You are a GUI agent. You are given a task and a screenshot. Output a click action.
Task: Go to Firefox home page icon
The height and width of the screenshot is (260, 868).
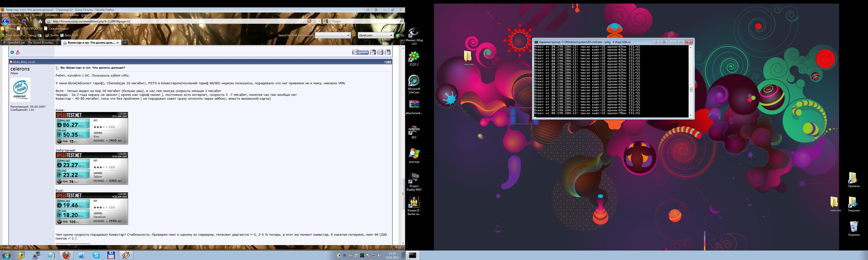click(x=40, y=21)
